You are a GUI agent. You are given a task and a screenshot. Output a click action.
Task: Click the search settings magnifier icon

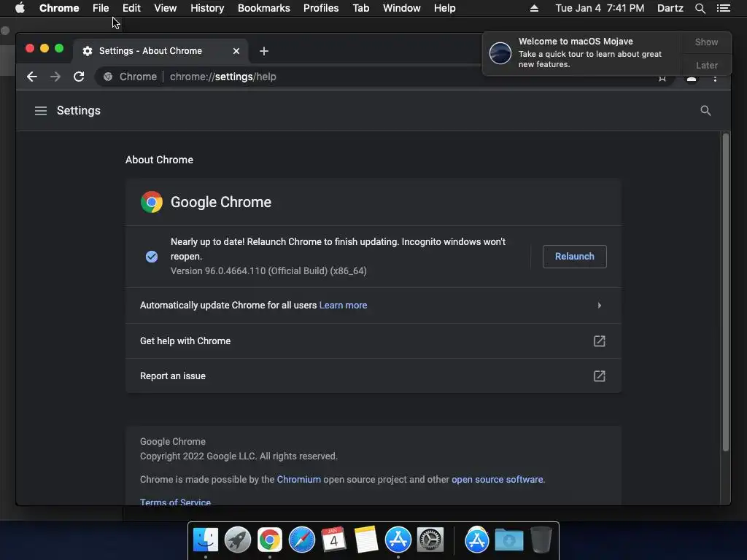(705, 111)
